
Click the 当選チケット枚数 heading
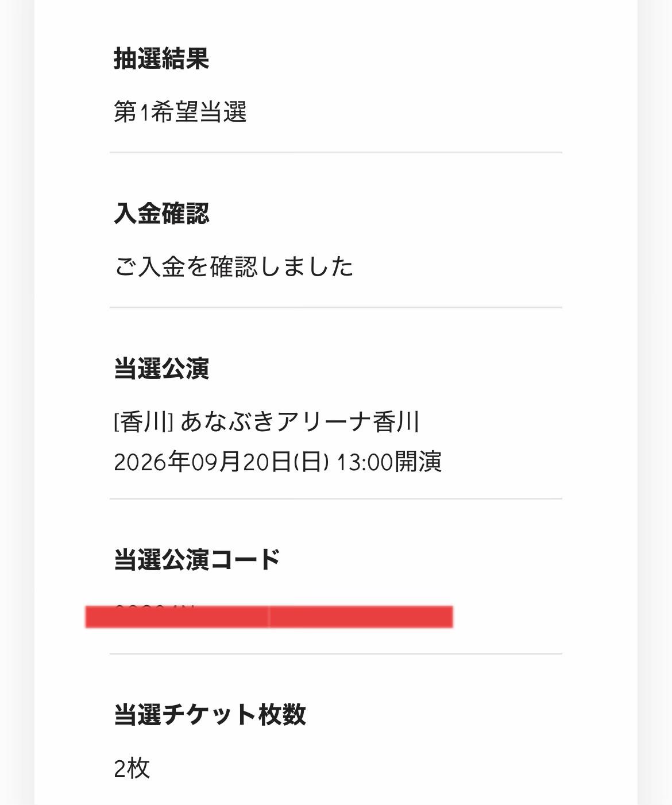tap(210, 714)
